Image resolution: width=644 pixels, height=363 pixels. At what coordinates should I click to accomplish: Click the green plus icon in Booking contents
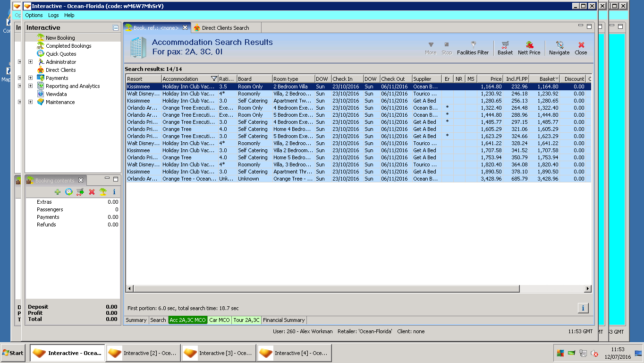click(58, 192)
